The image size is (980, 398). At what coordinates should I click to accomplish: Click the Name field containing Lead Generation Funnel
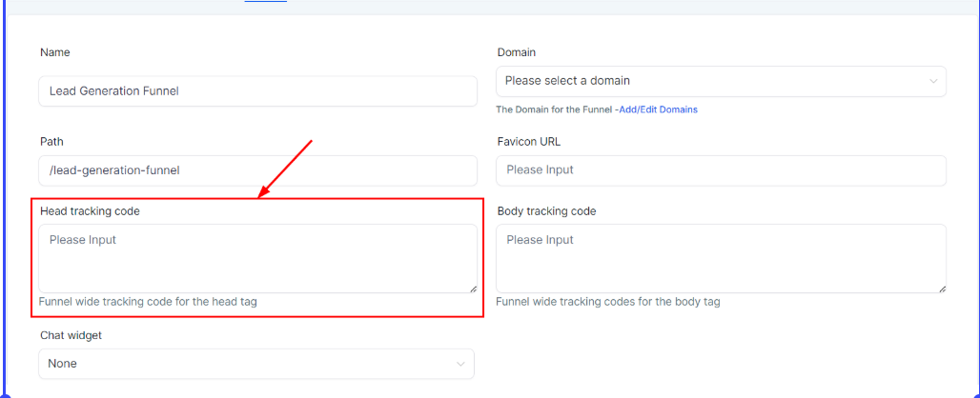(257, 91)
